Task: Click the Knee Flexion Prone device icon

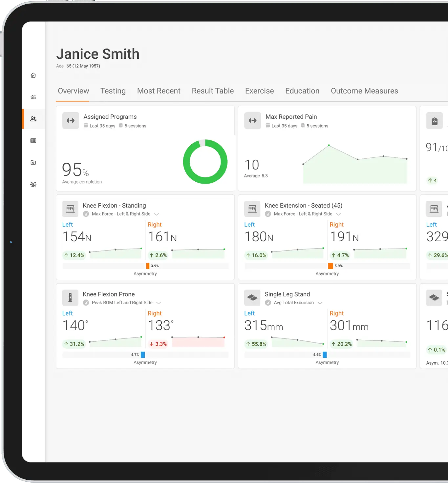Action: tap(70, 298)
